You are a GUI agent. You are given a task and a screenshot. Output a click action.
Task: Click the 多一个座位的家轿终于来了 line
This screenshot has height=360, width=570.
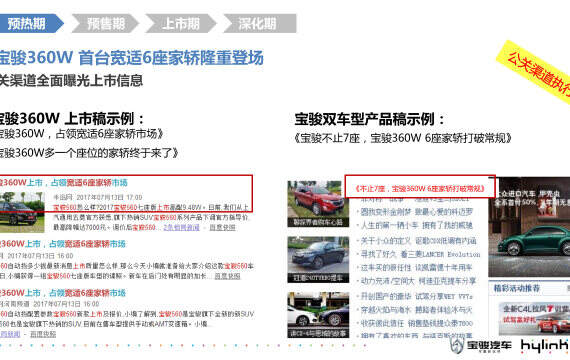[89, 152]
